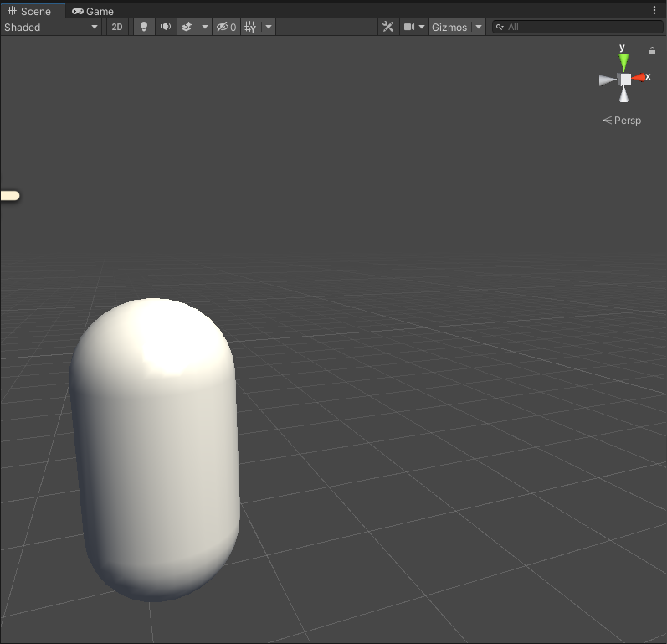This screenshot has width=667, height=644.
Task: Click the red X axis cone
Action: (x=639, y=78)
